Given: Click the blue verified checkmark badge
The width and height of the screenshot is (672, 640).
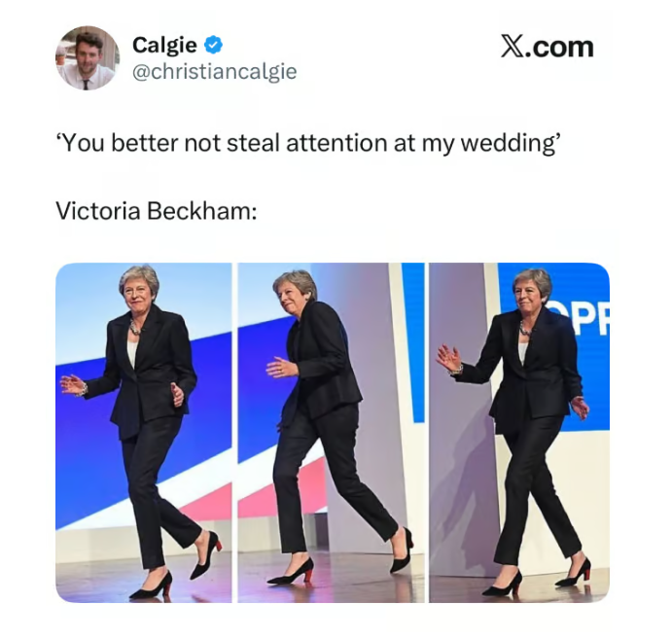Looking at the screenshot, I should pos(213,45).
